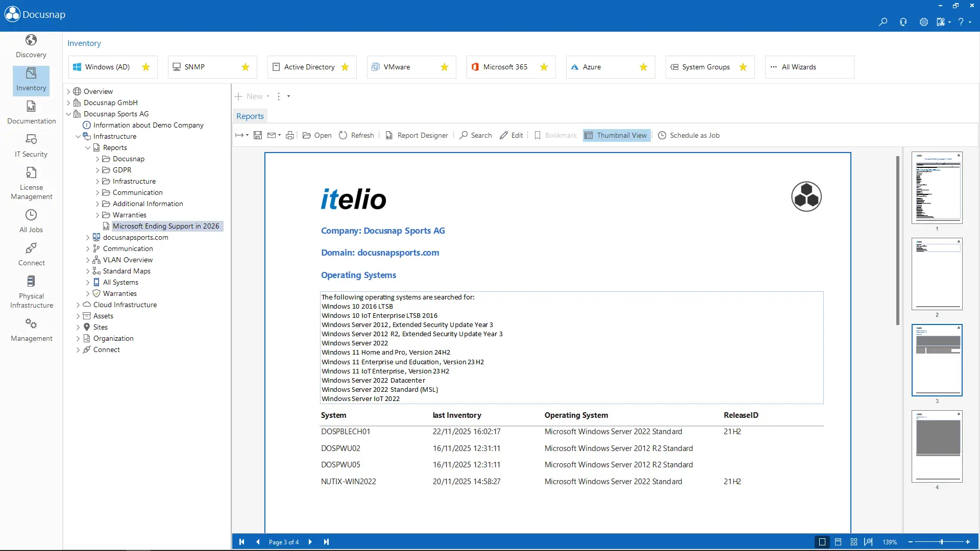Refresh the current report
The height and width of the screenshot is (551, 980).
[x=356, y=135]
